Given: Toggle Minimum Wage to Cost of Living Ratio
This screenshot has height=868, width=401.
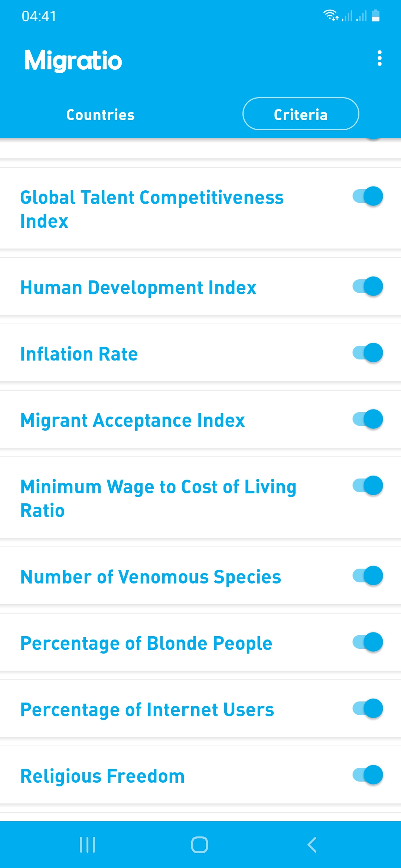Looking at the screenshot, I should pos(368,486).
